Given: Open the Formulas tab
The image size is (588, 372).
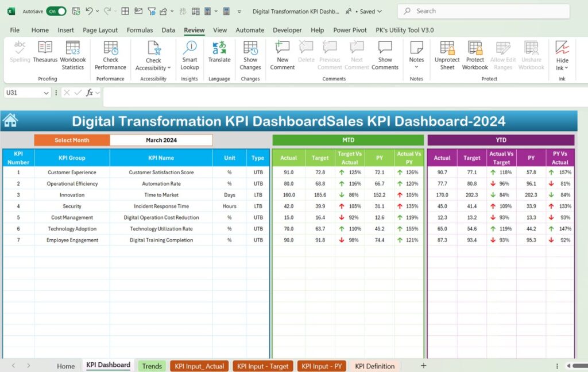Looking at the screenshot, I should [140, 30].
